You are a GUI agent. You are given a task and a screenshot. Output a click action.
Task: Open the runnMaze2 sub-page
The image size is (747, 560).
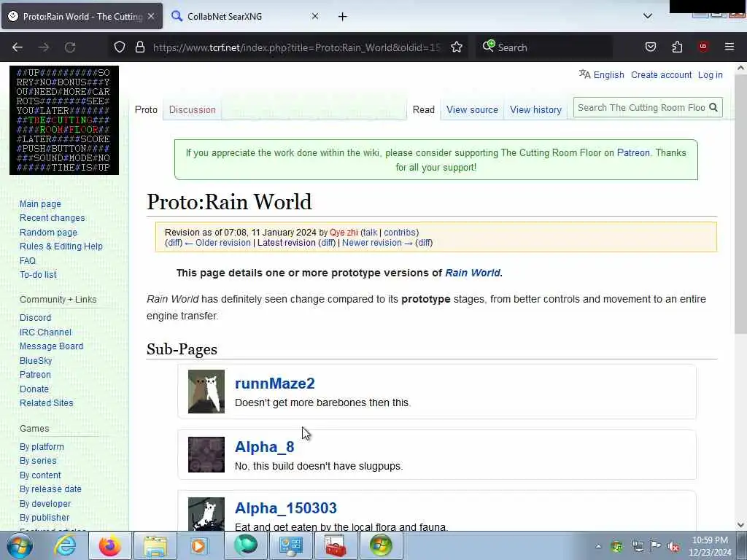coord(274,384)
